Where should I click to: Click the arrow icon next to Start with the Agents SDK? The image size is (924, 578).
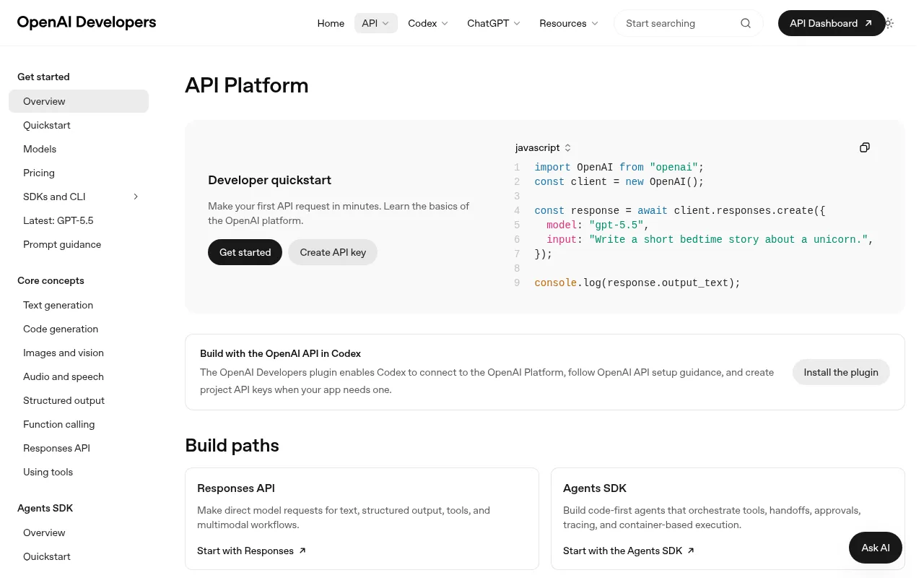[691, 551]
